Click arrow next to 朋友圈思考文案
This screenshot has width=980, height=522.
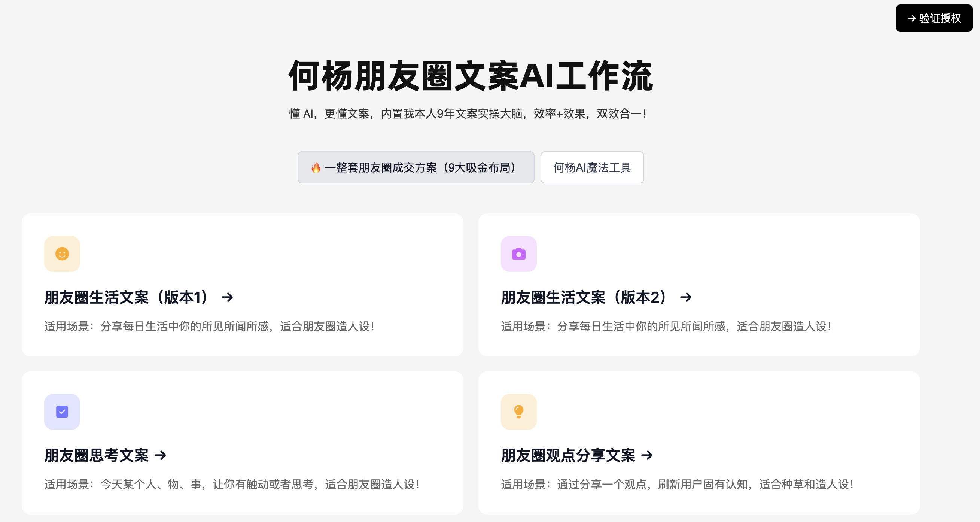pos(161,455)
